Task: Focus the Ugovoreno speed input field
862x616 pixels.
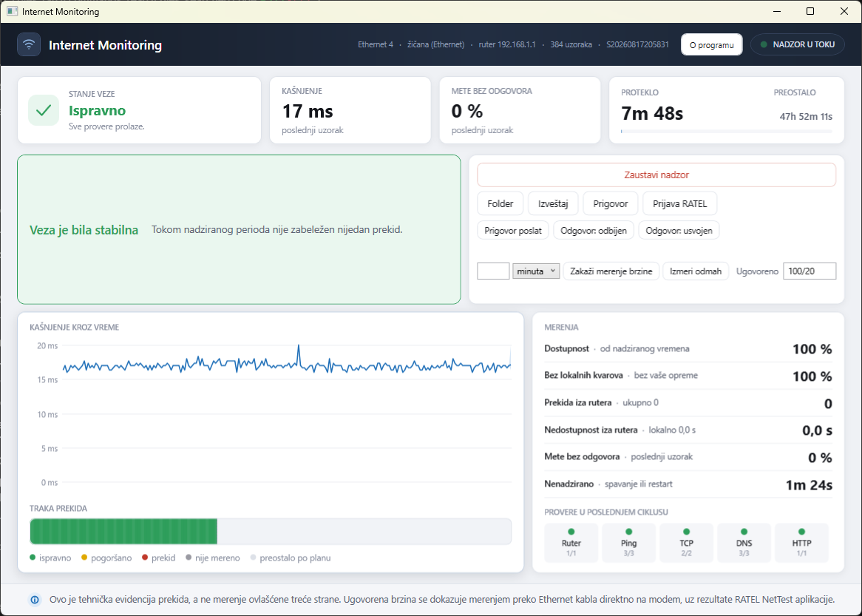Action: (x=810, y=271)
